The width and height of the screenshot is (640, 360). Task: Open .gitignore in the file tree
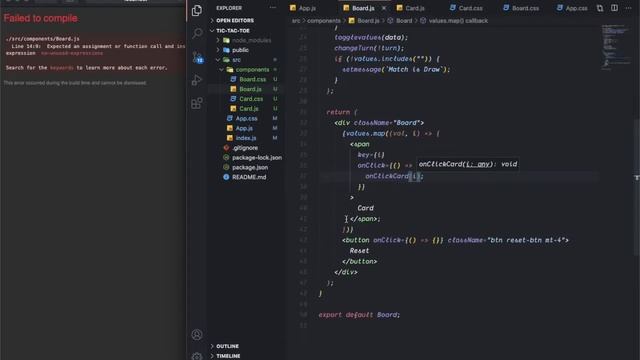(244, 148)
